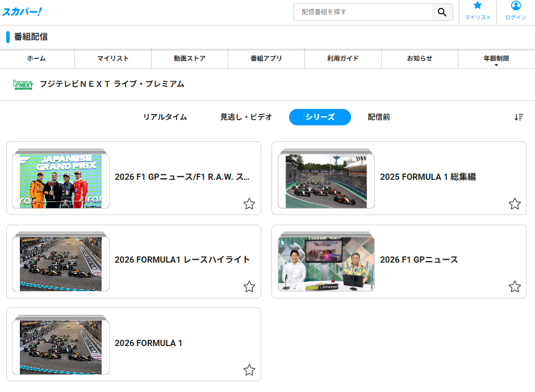Favorite 2026 FORMULA1 レースハイライト star
This screenshot has width=535, height=392.
click(249, 286)
